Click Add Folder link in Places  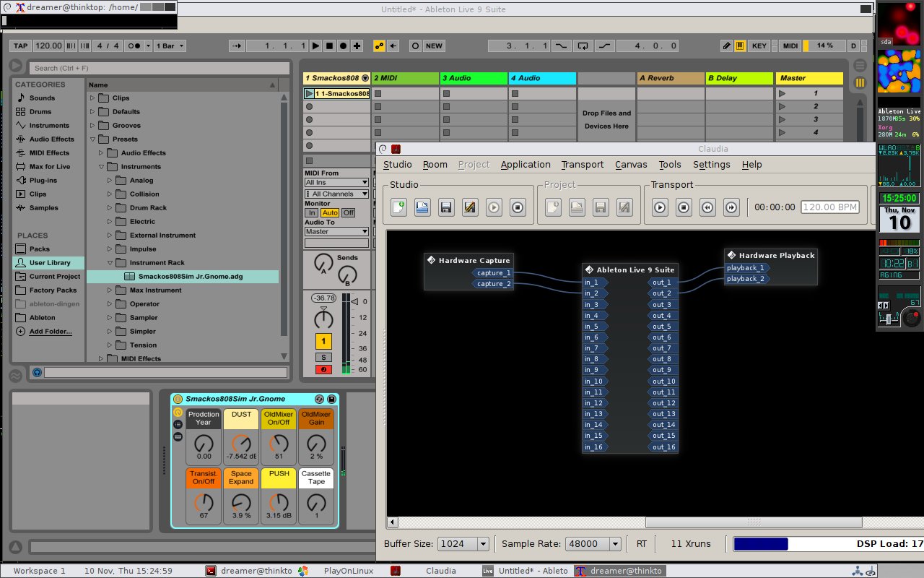pos(51,331)
